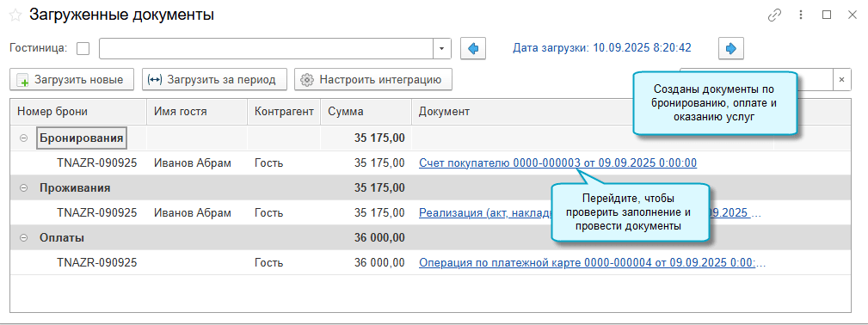Toggle the Гостиница checkbox
This screenshot has width=868, height=325.
(83, 49)
